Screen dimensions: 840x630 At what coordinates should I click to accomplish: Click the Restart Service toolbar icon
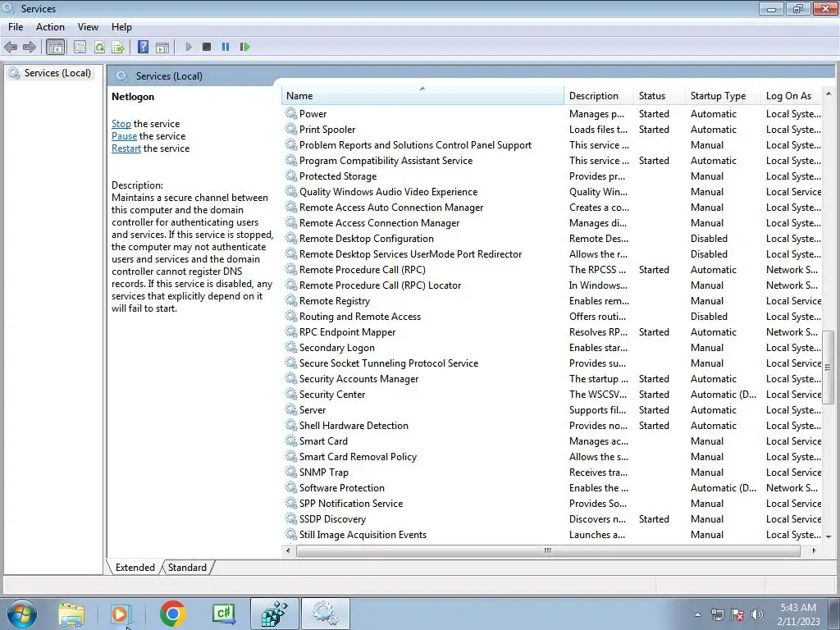[244, 47]
